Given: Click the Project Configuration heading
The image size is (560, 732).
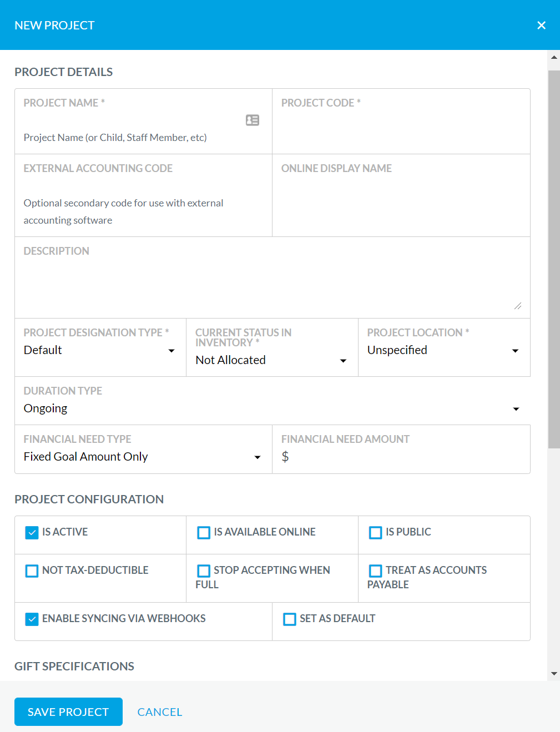Looking at the screenshot, I should pos(89,499).
